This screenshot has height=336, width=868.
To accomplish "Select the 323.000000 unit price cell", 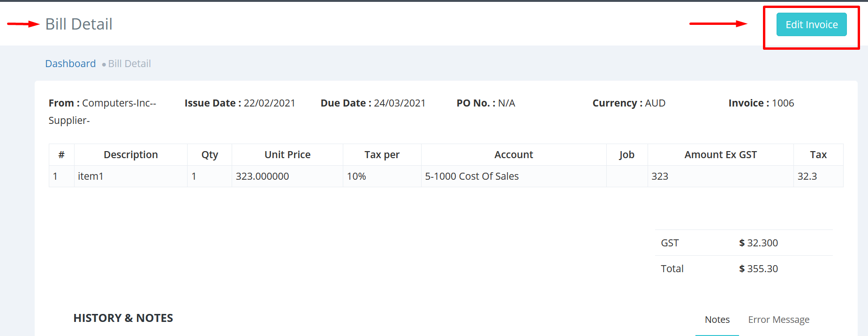I will (x=287, y=176).
